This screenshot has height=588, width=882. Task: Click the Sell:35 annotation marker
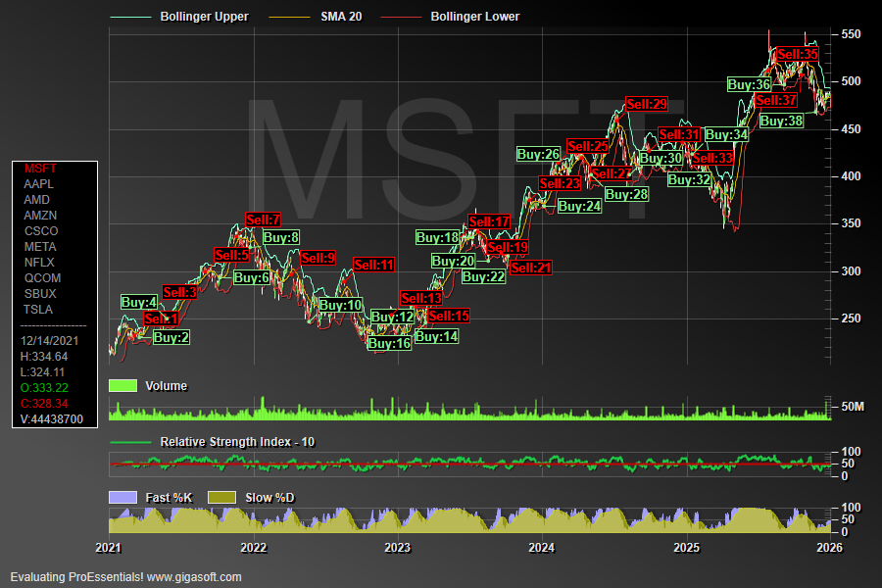point(798,55)
